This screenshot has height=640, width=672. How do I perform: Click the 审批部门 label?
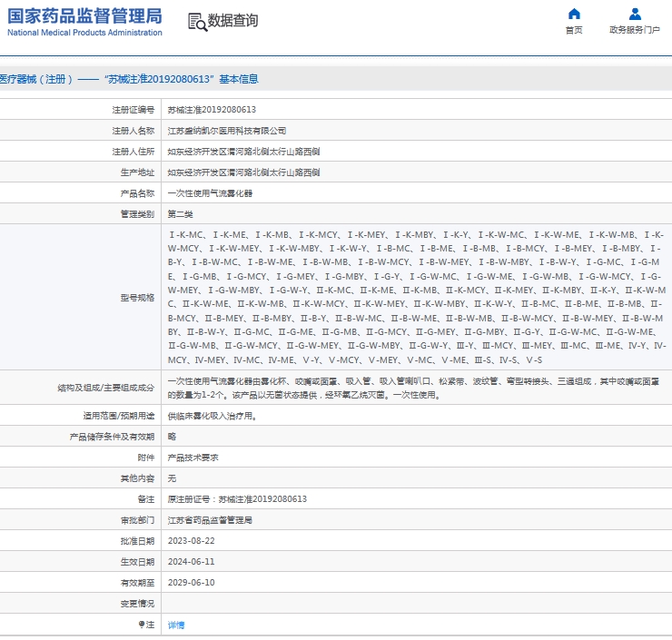(x=137, y=520)
